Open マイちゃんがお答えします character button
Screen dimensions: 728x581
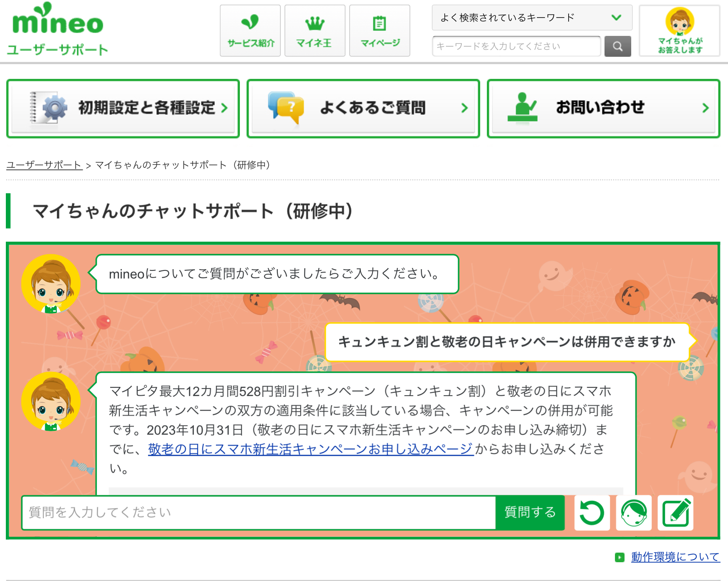(x=680, y=30)
